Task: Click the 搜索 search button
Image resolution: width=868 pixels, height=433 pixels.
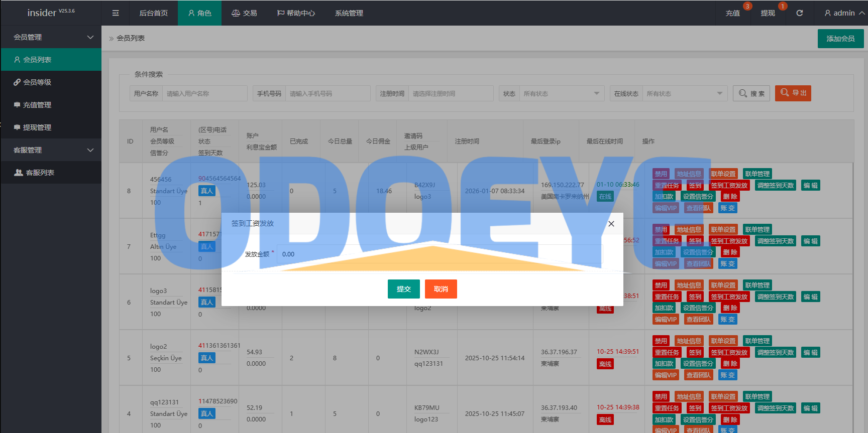Action: click(x=751, y=93)
